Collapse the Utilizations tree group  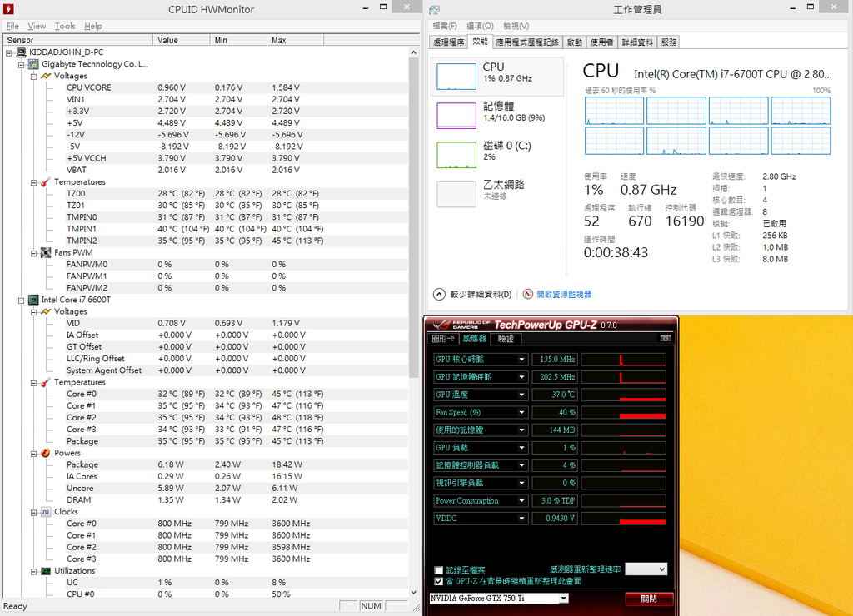point(33,571)
